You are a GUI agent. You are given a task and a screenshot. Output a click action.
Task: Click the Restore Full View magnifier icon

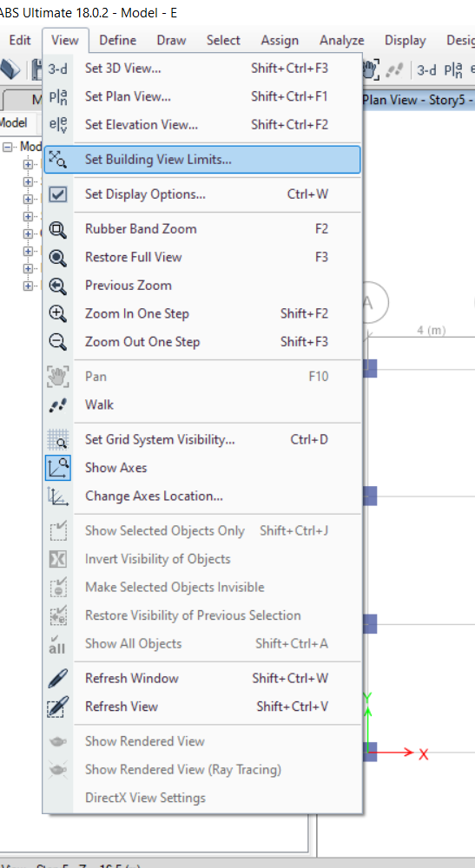[57, 258]
